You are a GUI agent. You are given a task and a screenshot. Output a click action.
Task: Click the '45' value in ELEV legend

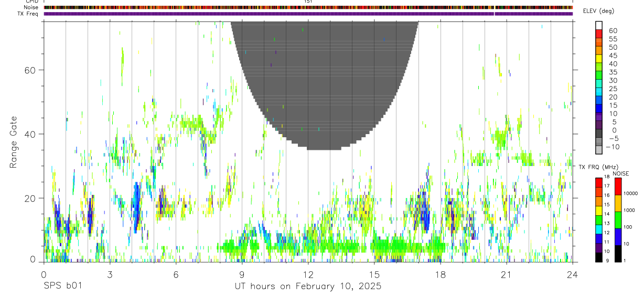(613, 56)
